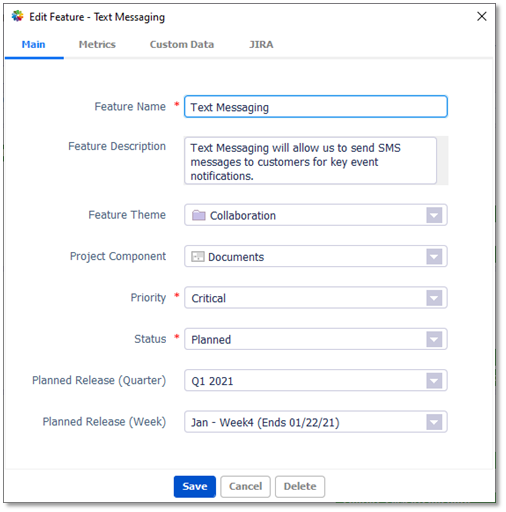Open Planned Release (Week) dropdown arrow
This screenshot has height=512, width=506.
(x=434, y=422)
